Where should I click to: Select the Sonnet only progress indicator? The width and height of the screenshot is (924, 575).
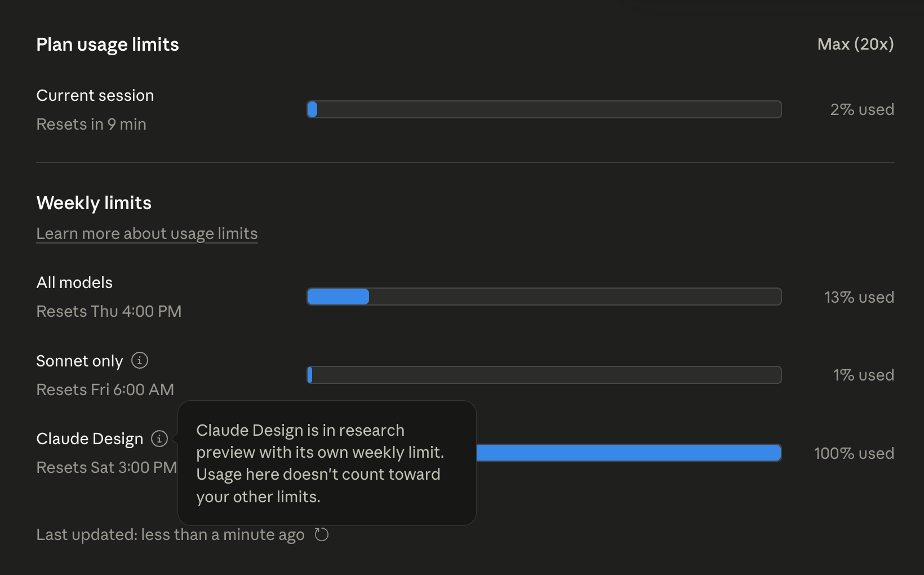544,375
